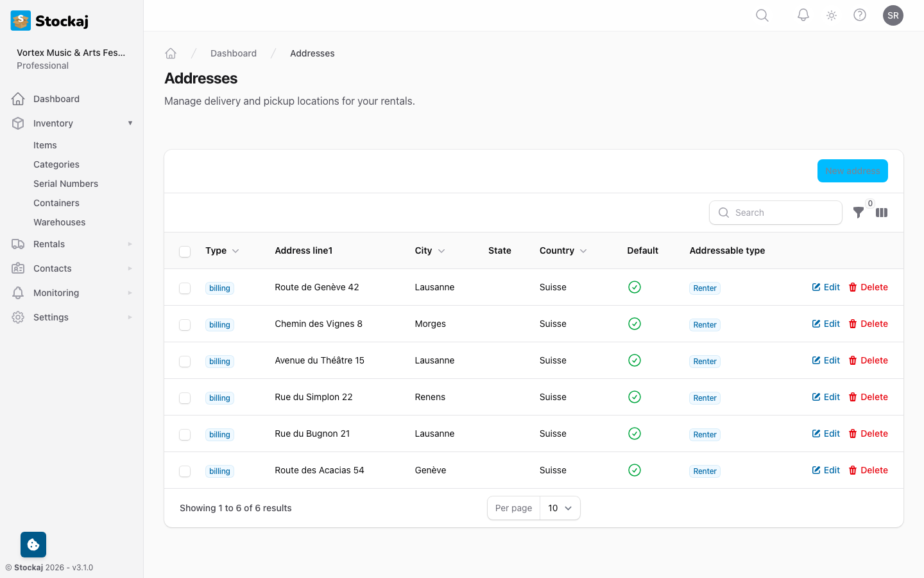
Task: Edit the Chemin des Vignes 8 address
Action: tap(826, 323)
